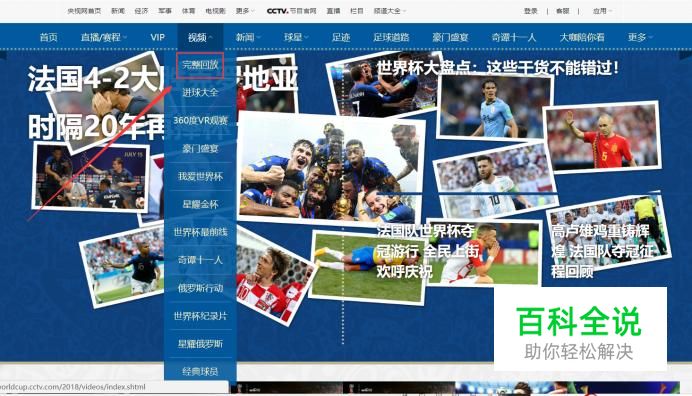
Task: Open the 足球道路 navigation tab
Action: [391, 37]
